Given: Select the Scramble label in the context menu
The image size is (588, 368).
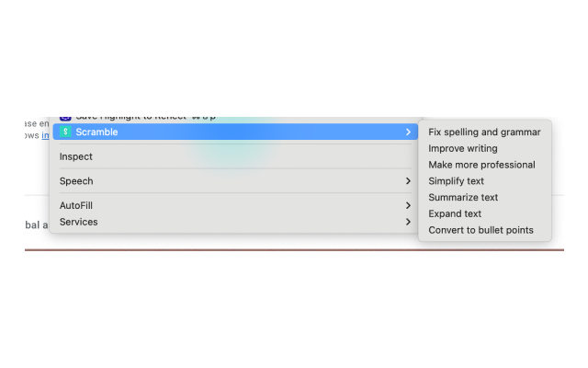Looking at the screenshot, I should pos(96,132).
